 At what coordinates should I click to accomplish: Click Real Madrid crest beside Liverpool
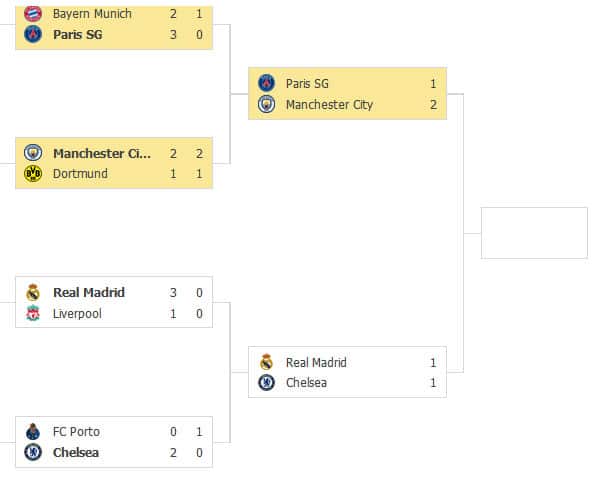(x=33, y=292)
